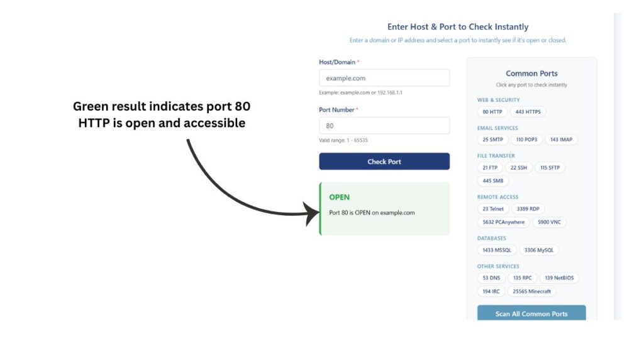Click the green OPEN result panel

[x=384, y=209]
